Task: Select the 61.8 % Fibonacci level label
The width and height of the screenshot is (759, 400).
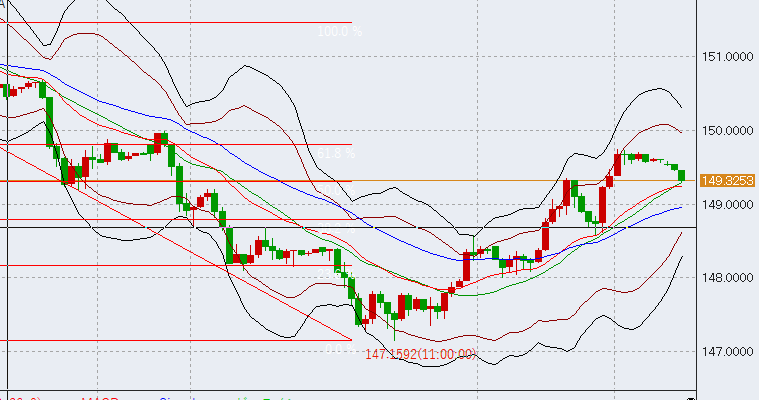Action: 338,154
